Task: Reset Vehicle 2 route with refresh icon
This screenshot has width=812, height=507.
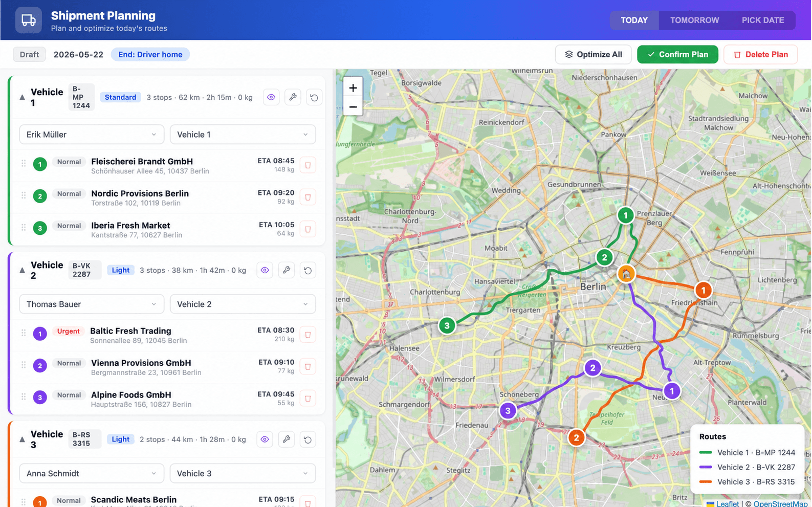Action: [x=308, y=270]
